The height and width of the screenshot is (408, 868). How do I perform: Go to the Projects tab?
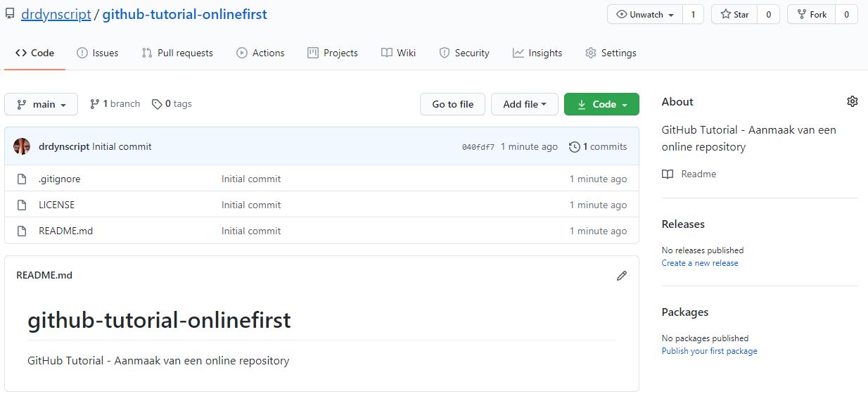click(333, 53)
